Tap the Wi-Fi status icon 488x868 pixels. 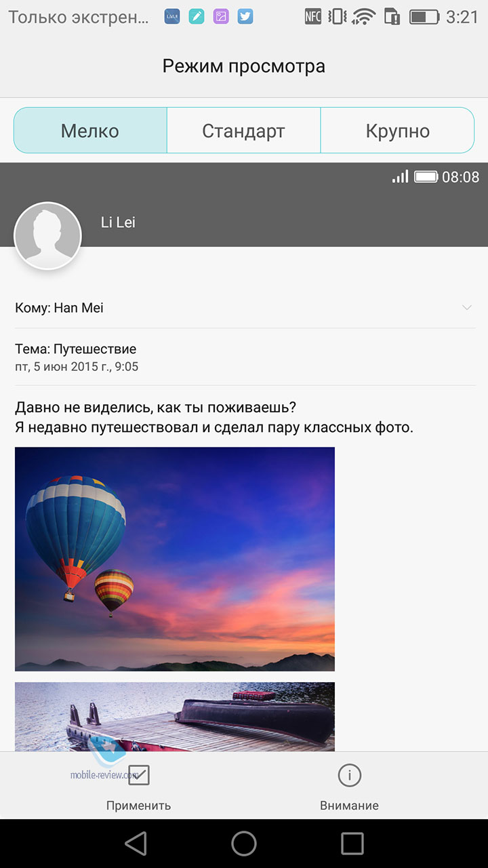pos(364,17)
